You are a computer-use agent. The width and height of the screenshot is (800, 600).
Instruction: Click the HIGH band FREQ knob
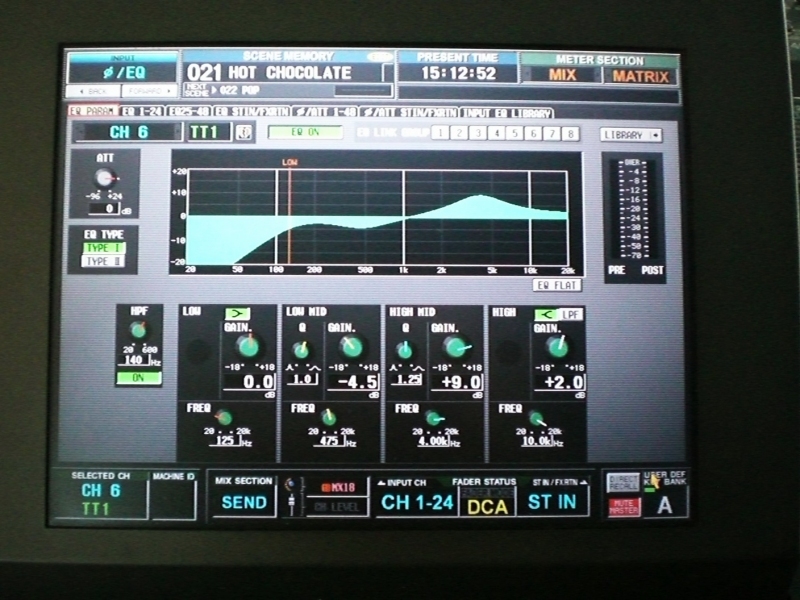coord(536,418)
